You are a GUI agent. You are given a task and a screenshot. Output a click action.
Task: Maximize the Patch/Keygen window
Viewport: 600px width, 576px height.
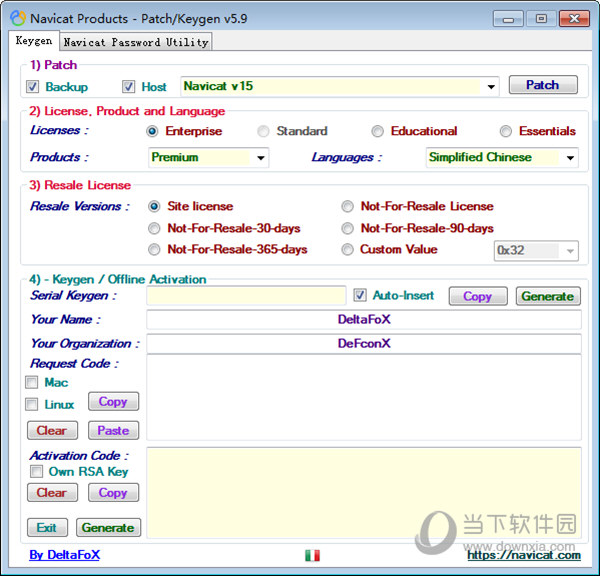[541, 18]
